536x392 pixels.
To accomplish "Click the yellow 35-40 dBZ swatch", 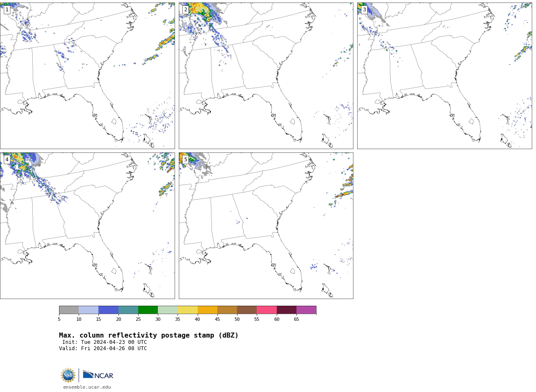I will point(188,310).
